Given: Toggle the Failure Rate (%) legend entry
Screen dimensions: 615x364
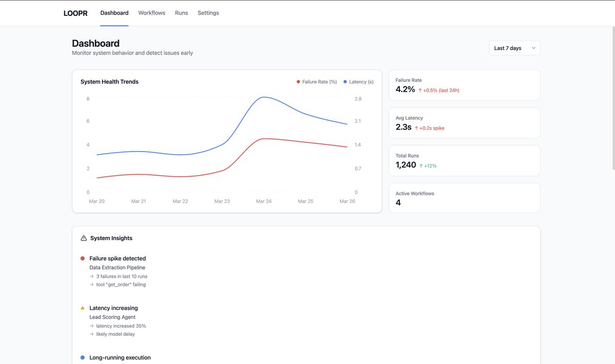Looking at the screenshot, I should 317,82.
